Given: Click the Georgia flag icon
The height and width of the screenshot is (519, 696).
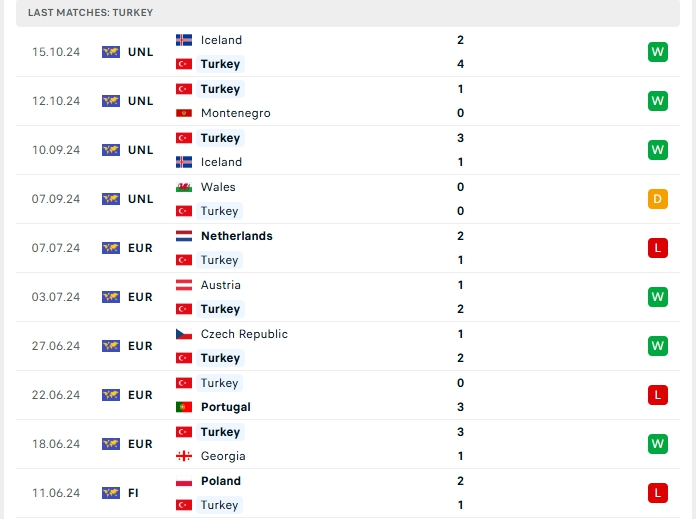Looking at the screenshot, I should [x=184, y=456].
